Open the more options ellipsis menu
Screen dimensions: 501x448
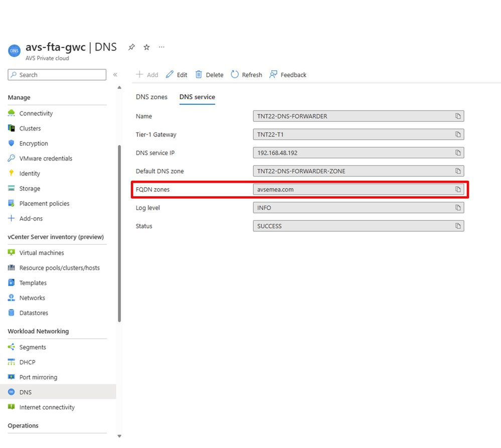pyautogui.click(x=161, y=47)
